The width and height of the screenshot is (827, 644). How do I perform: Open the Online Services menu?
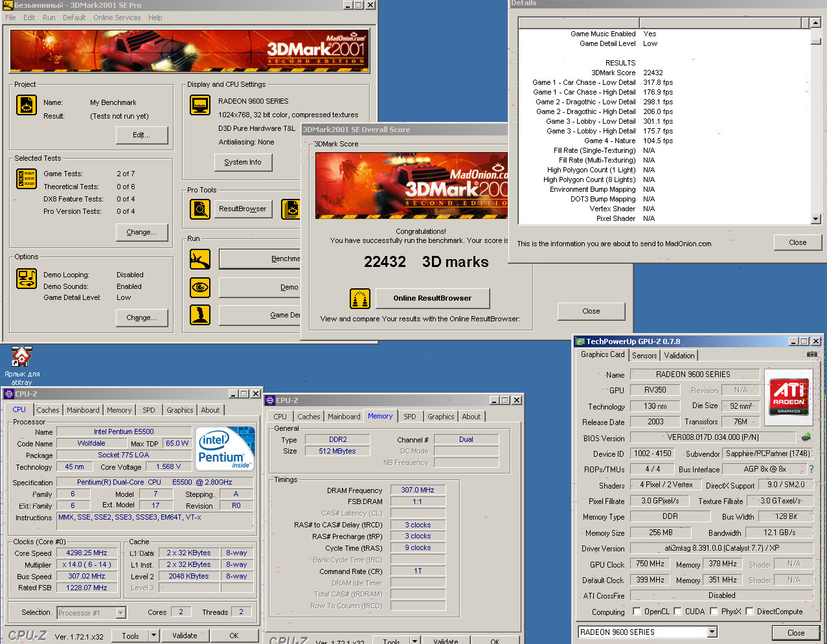click(117, 17)
